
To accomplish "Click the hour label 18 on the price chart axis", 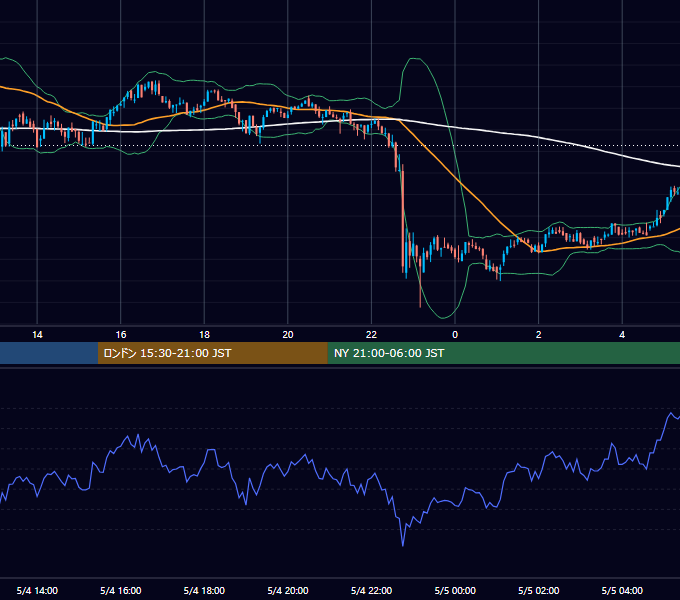I will click(x=204, y=335).
